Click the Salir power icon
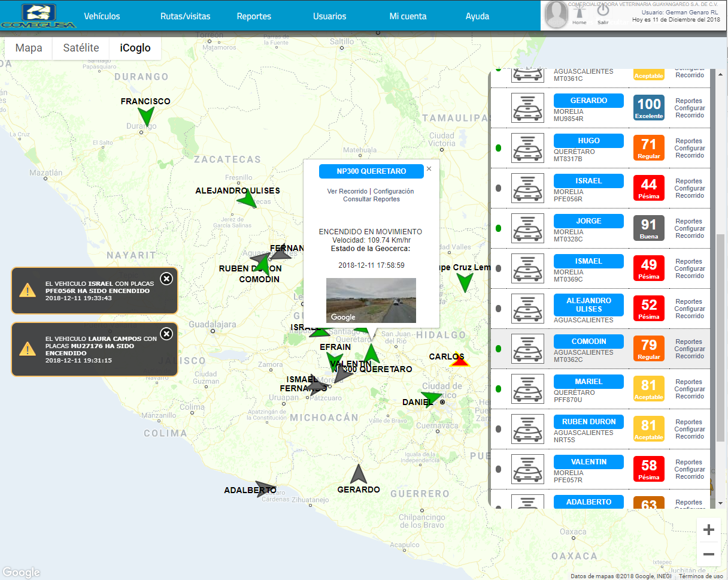This screenshot has width=728, height=580. [x=603, y=11]
